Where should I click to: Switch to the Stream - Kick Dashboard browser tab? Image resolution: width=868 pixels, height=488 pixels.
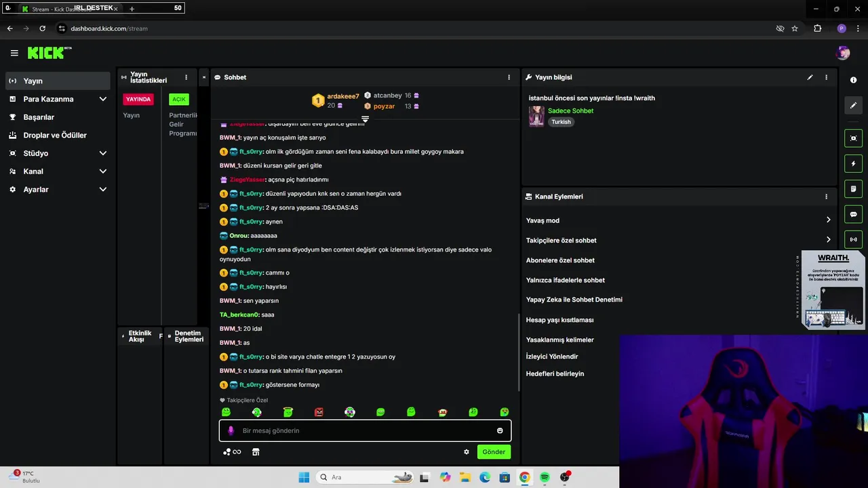[71, 9]
